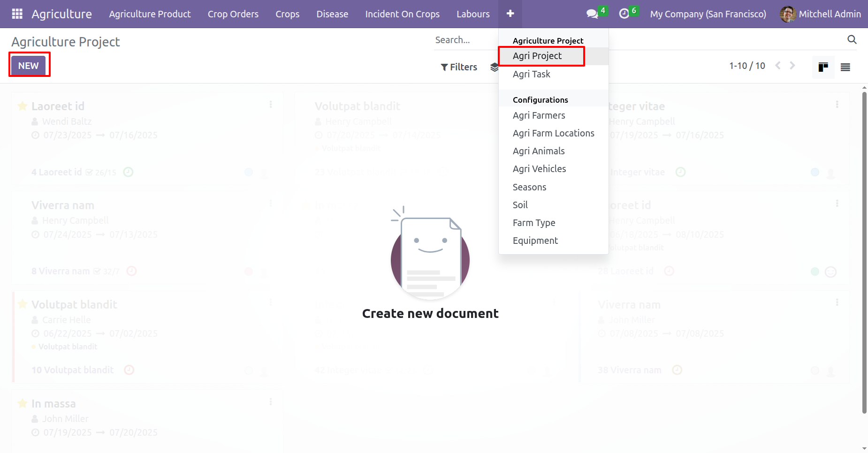
Task: Choose Agri Farmers under Configurations
Action: [x=554, y=115]
